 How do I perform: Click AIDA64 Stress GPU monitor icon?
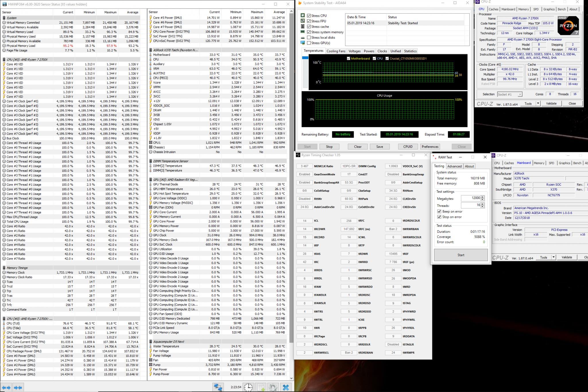(x=303, y=43)
